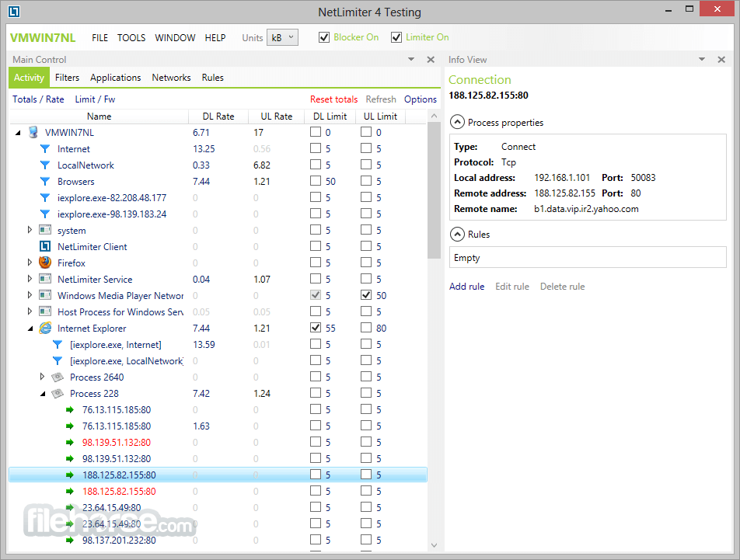Expand the system tree node
Screen dimensions: 740x560
(30, 230)
